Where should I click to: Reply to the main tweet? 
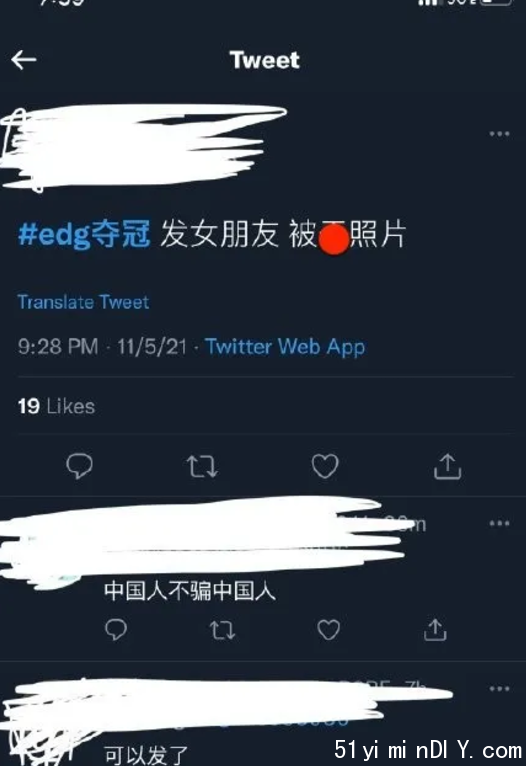79,466
